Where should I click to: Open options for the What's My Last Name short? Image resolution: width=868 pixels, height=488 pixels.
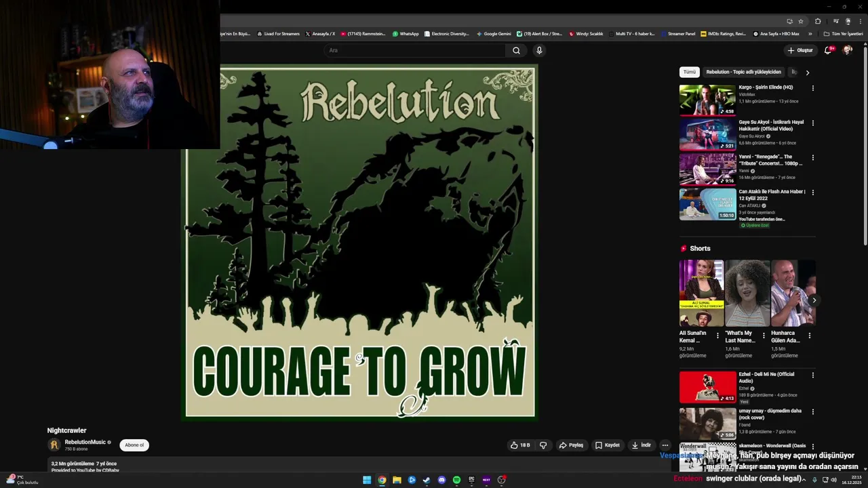(764, 335)
